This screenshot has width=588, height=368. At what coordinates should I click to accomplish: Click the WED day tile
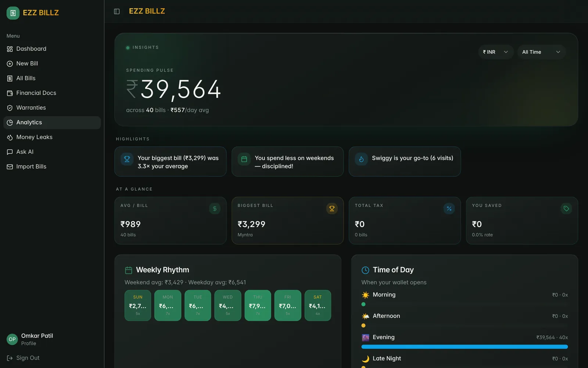click(x=228, y=305)
